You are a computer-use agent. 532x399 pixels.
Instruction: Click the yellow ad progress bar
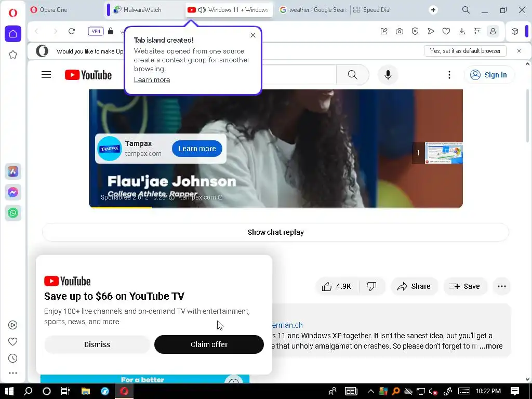click(120, 207)
